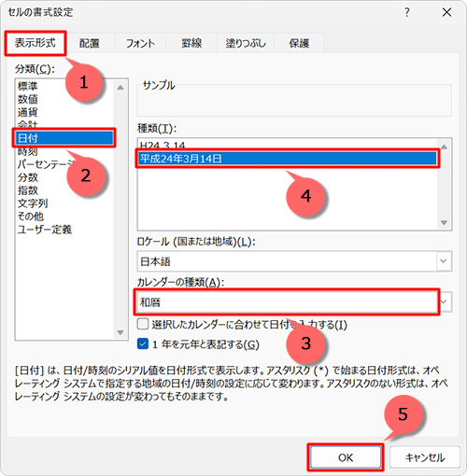Select 日付 in the category list

(64, 138)
